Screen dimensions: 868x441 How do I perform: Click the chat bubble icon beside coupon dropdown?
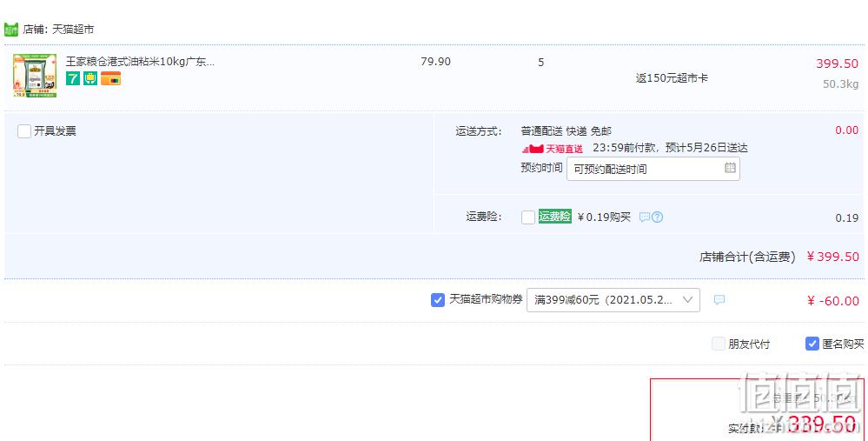719,300
